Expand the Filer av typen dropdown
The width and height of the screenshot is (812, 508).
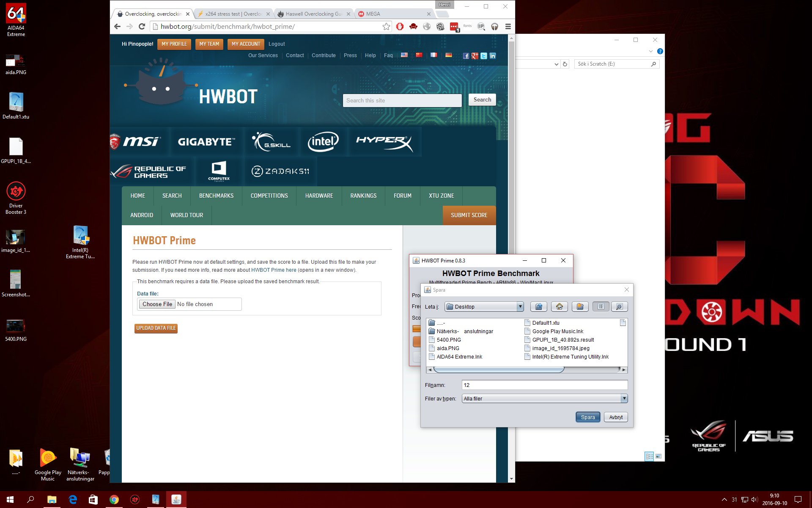click(545, 398)
